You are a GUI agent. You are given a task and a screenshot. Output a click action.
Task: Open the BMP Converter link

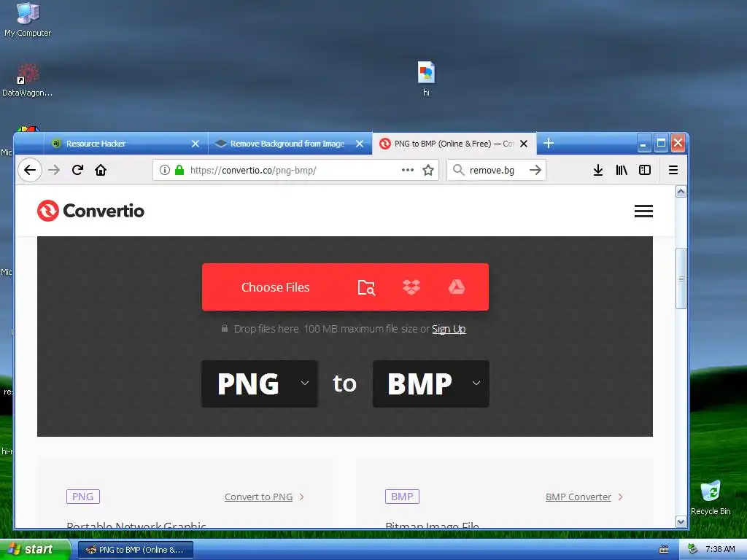tap(578, 497)
